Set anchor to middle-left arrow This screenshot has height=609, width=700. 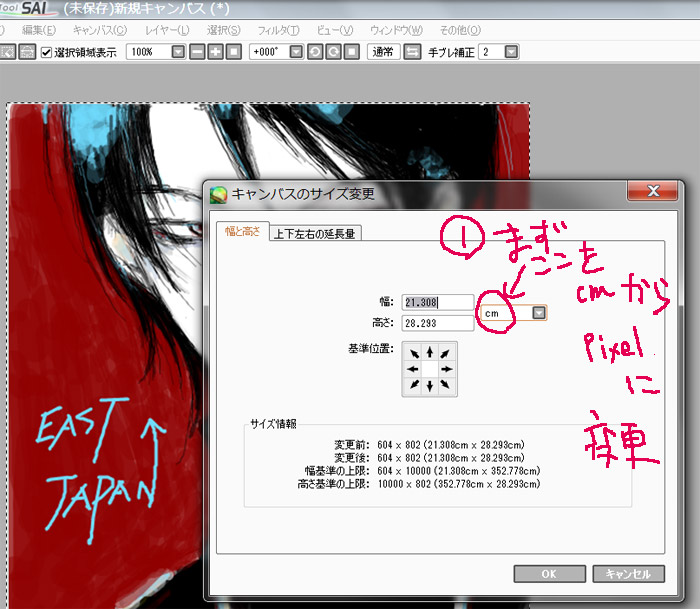pyautogui.click(x=413, y=369)
